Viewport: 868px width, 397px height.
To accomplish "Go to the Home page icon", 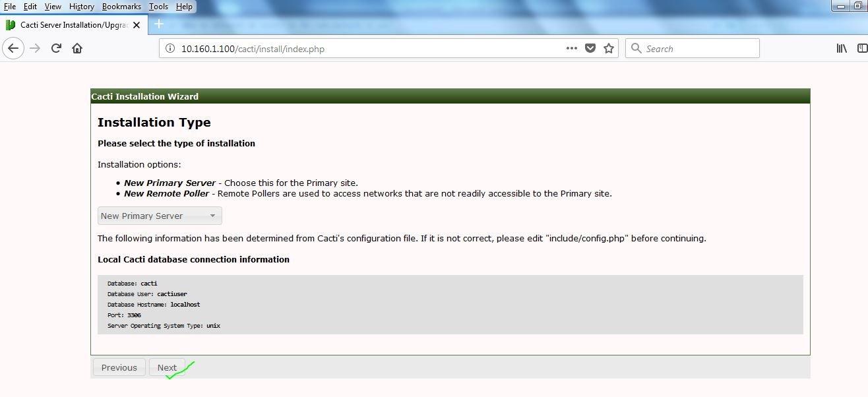I will pyautogui.click(x=77, y=47).
